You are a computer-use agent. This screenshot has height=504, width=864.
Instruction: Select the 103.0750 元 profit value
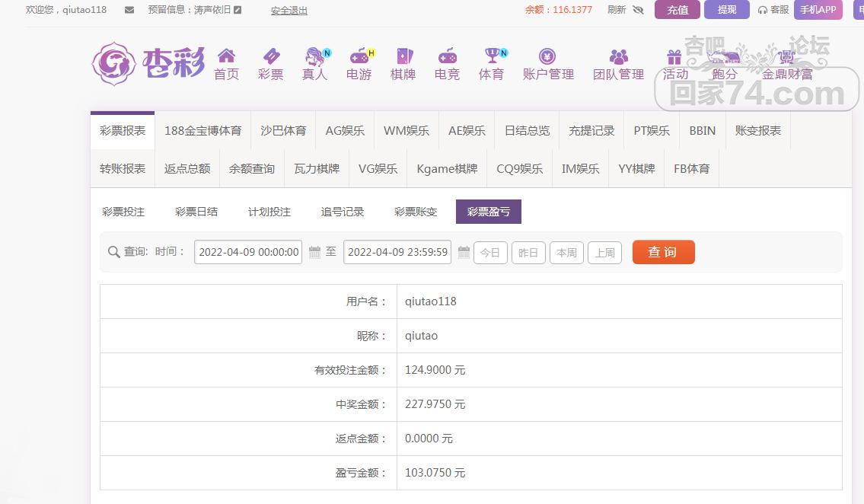[x=435, y=473]
